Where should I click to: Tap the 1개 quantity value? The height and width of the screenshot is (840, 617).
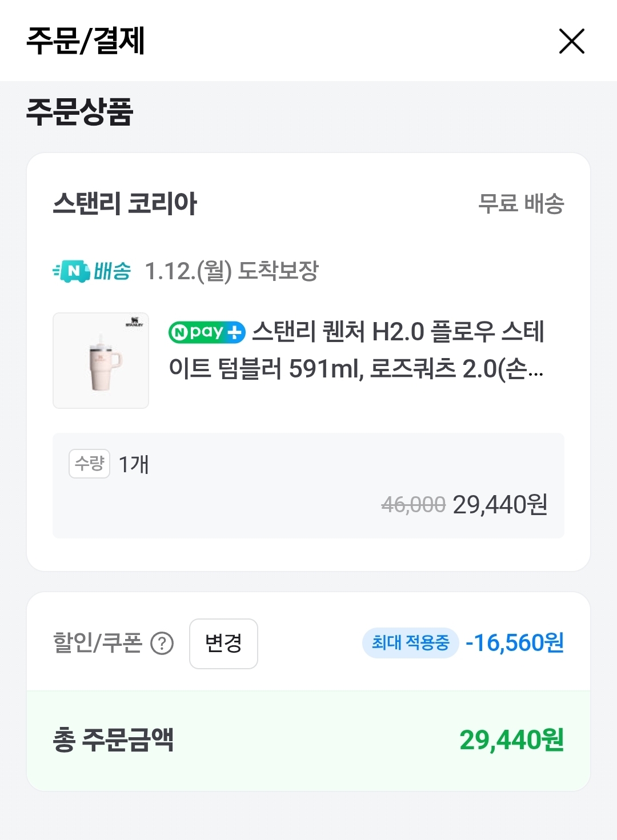134,464
